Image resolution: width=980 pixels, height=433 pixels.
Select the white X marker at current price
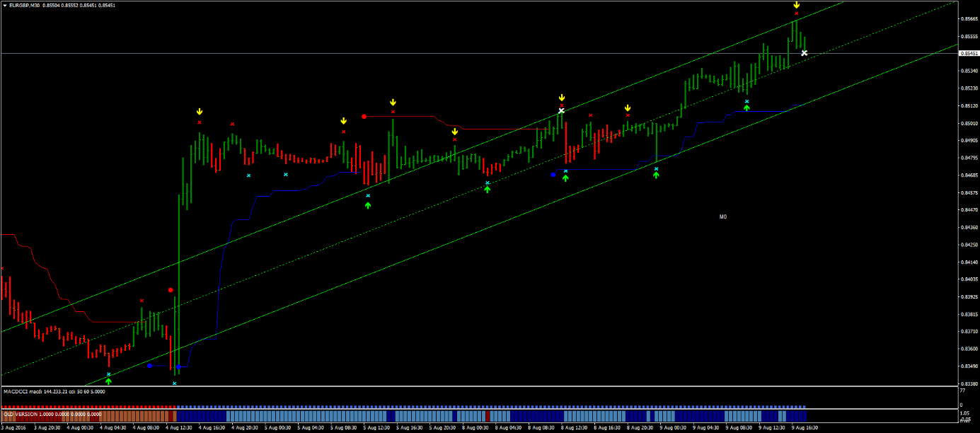tap(804, 53)
